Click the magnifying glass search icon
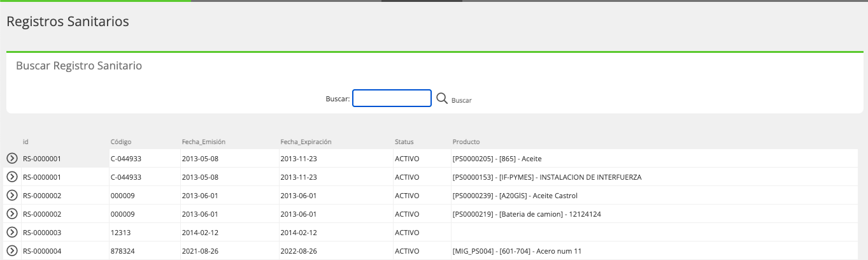The image size is (868, 260). point(442,98)
